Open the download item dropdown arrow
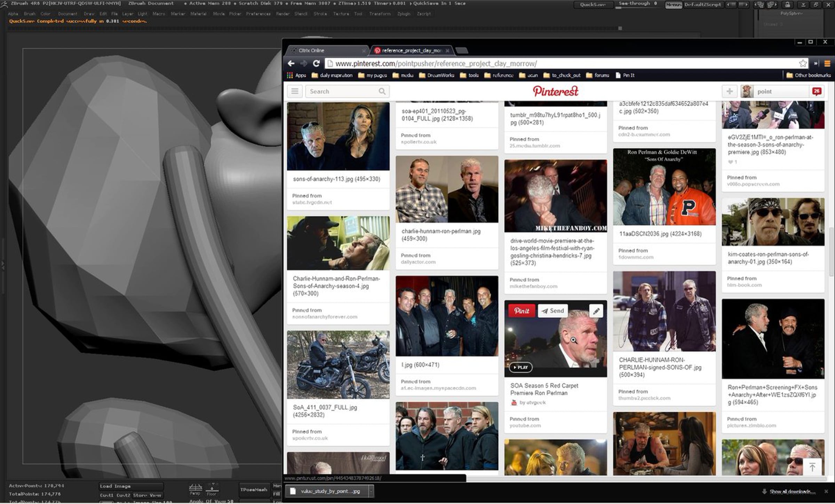835x504 pixels. [371, 491]
